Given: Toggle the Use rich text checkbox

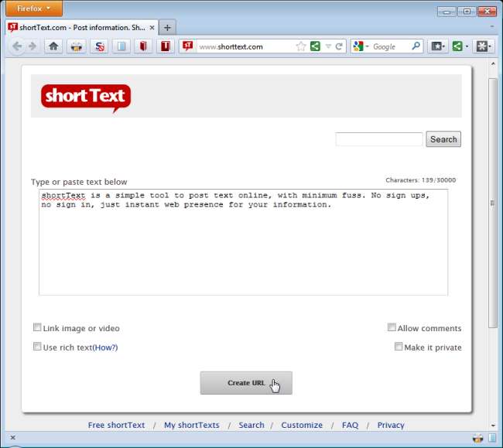Looking at the screenshot, I should (37, 347).
